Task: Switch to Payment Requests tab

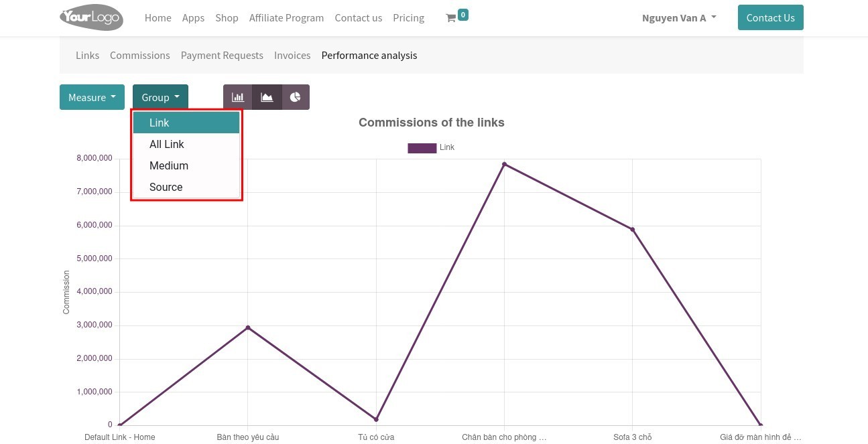Action: 222,55
